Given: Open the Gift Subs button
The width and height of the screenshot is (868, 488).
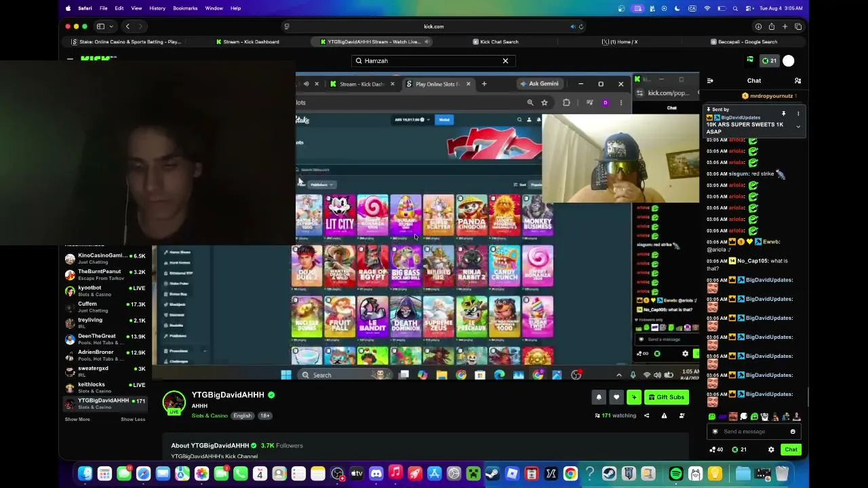Looking at the screenshot, I should coord(666,397).
